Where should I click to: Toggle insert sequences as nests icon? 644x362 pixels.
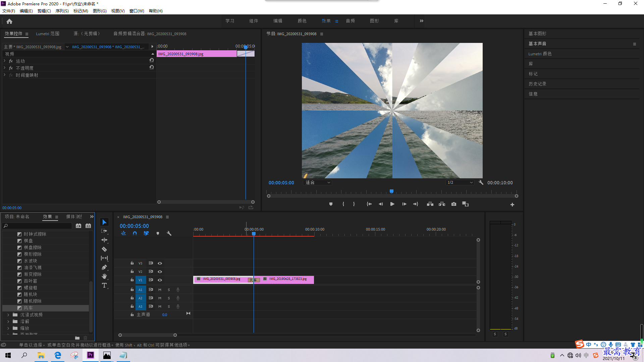(x=123, y=233)
